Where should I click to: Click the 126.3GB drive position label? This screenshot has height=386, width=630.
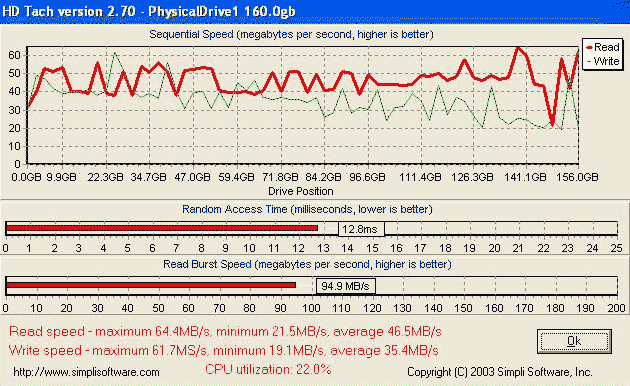click(x=472, y=177)
